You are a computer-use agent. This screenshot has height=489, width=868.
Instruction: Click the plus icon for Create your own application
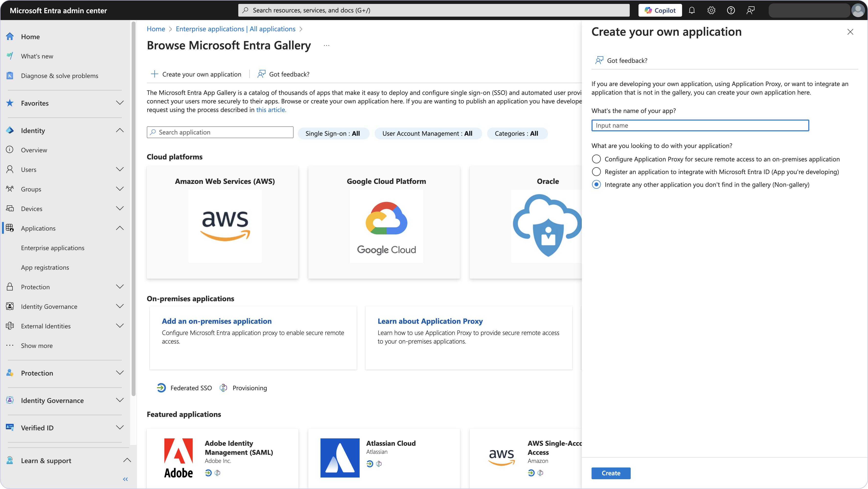154,74
